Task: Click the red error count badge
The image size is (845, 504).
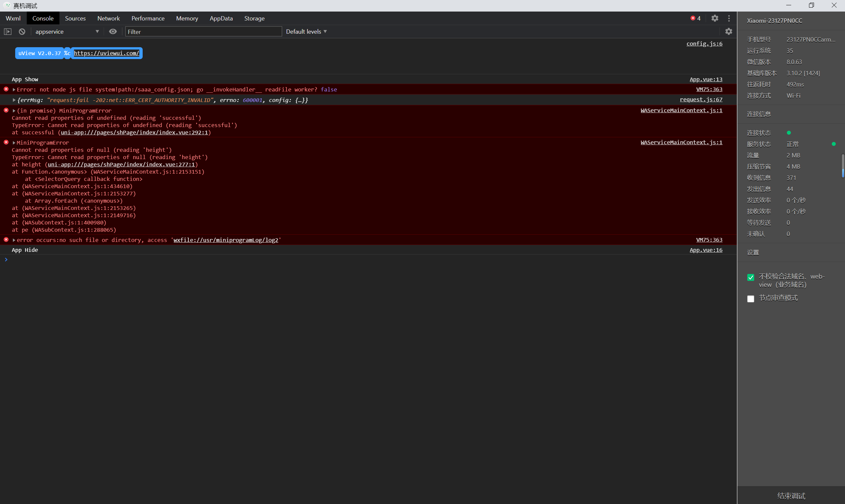Action: pos(695,18)
